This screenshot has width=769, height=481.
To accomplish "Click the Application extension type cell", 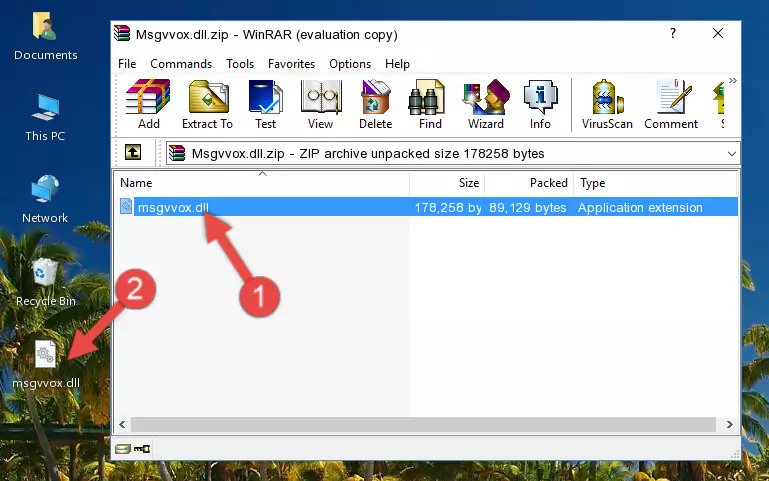I will [x=640, y=207].
